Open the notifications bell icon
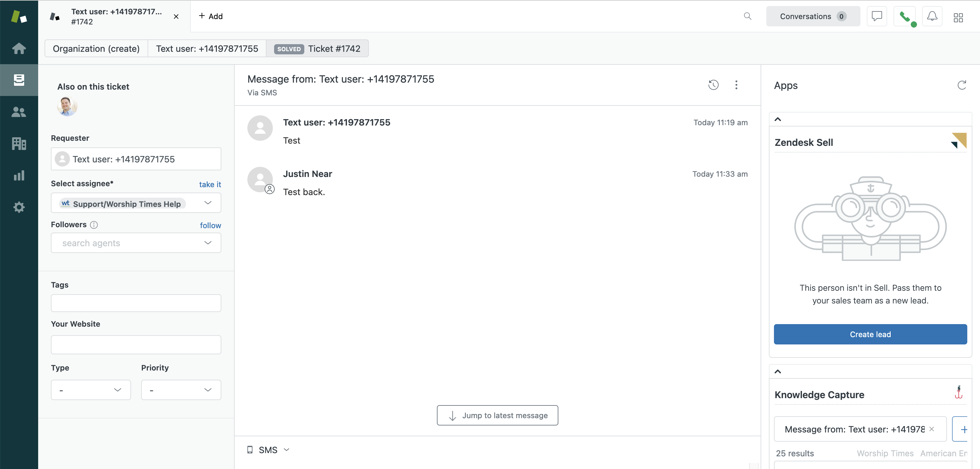 click(932, 16)
